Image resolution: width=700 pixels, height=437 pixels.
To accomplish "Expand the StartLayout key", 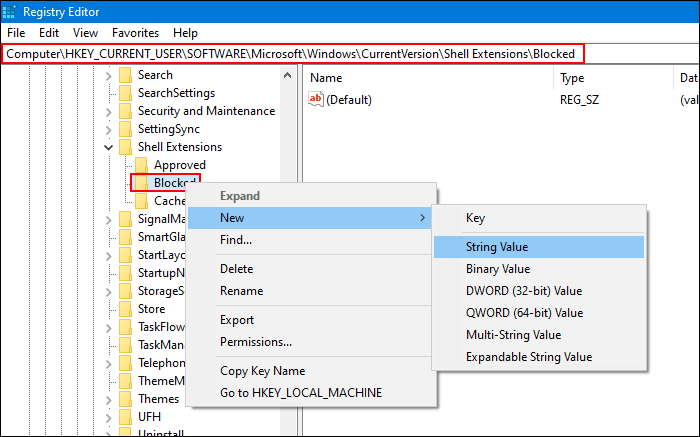I will (108, 256).
